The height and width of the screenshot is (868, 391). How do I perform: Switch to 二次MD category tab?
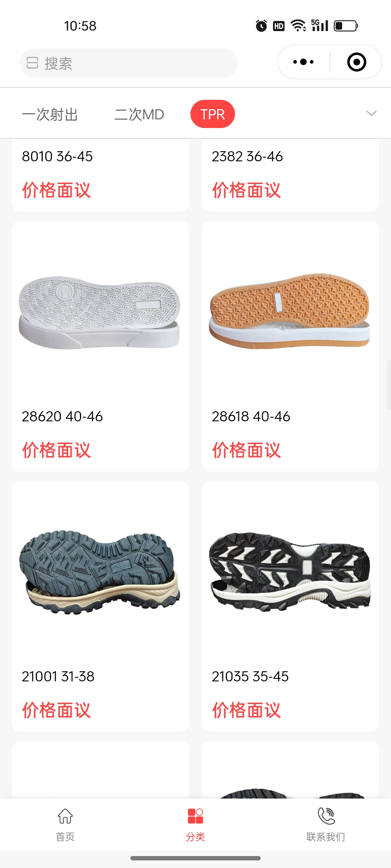pos(139,114)
